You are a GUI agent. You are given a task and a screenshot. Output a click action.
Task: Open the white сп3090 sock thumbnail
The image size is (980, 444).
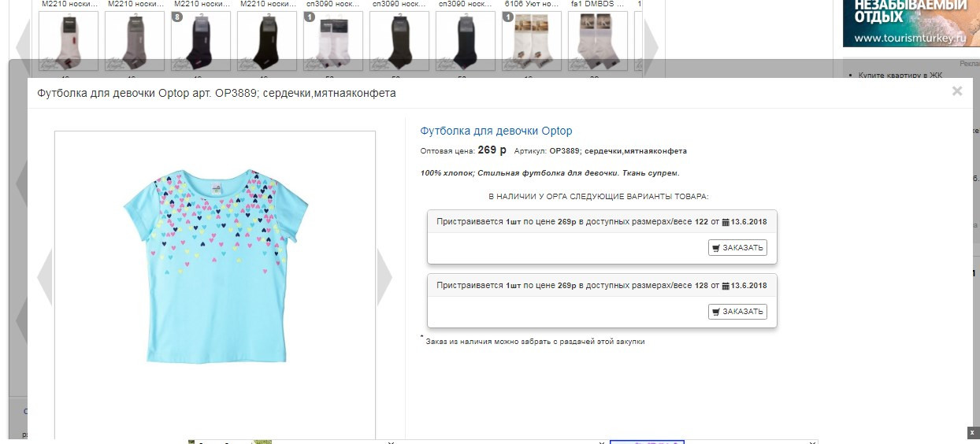point(333,41)
